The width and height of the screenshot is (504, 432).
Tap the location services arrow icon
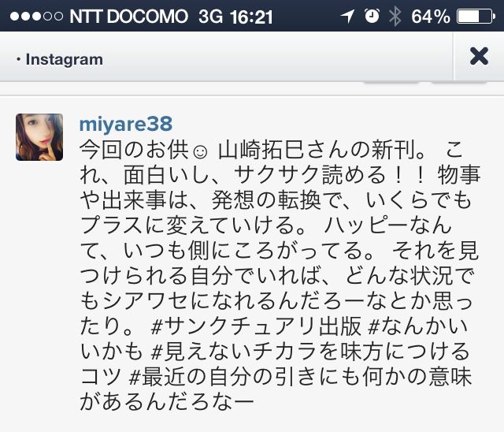(348, 16)
